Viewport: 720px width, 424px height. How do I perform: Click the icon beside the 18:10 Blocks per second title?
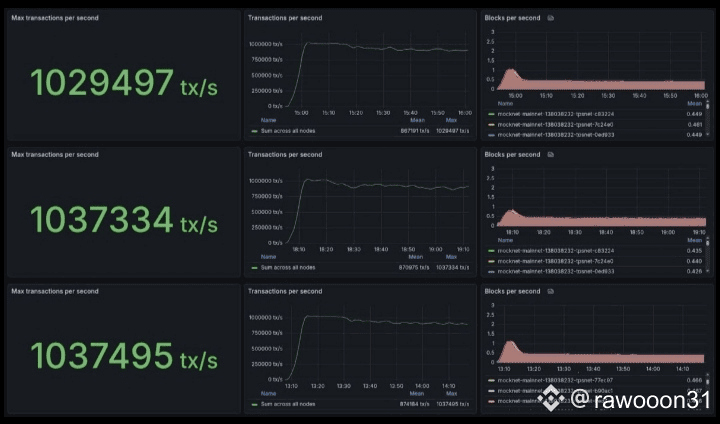pyautogui.click(x=551, y=155)
